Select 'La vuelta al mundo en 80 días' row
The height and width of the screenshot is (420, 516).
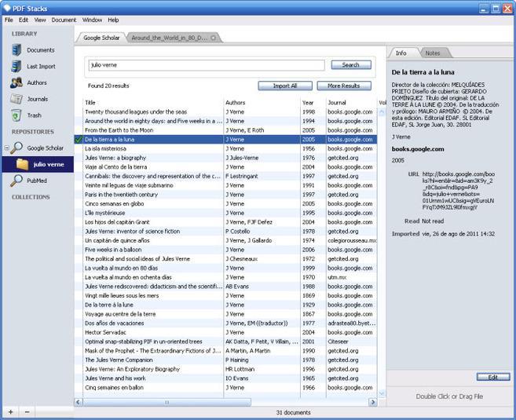coord(225,268)
